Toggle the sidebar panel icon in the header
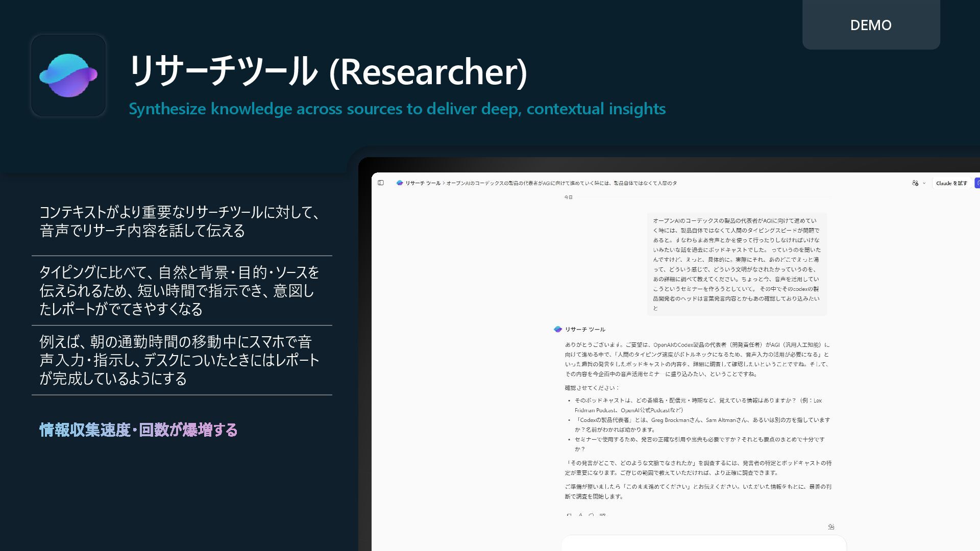Screen dimensions: 980x551 (x=381, y=183)
